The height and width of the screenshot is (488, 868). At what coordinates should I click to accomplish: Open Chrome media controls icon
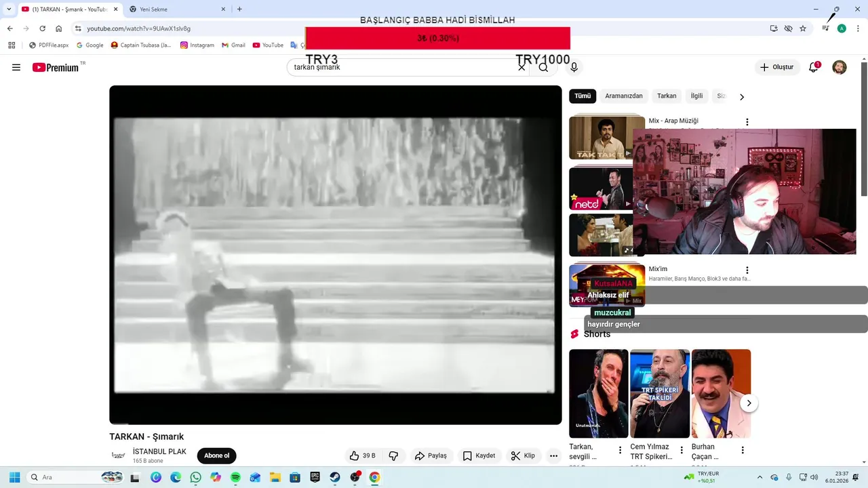point(825,28)
